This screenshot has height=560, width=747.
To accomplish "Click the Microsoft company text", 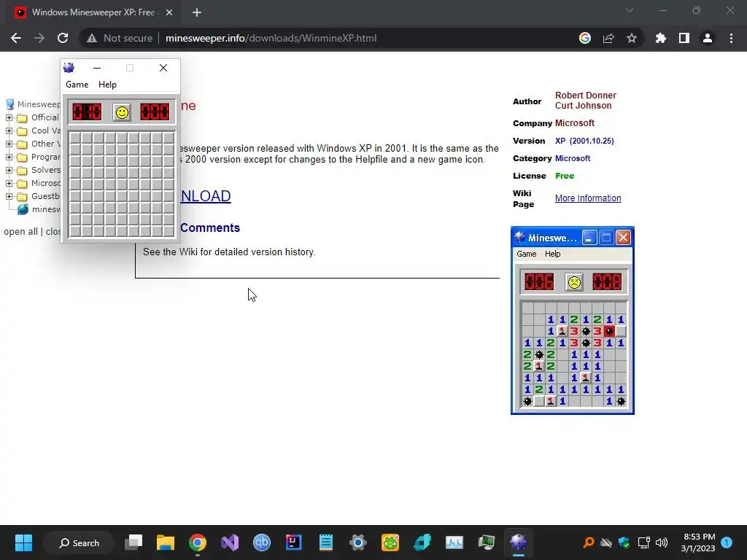I will click(575, 123).
